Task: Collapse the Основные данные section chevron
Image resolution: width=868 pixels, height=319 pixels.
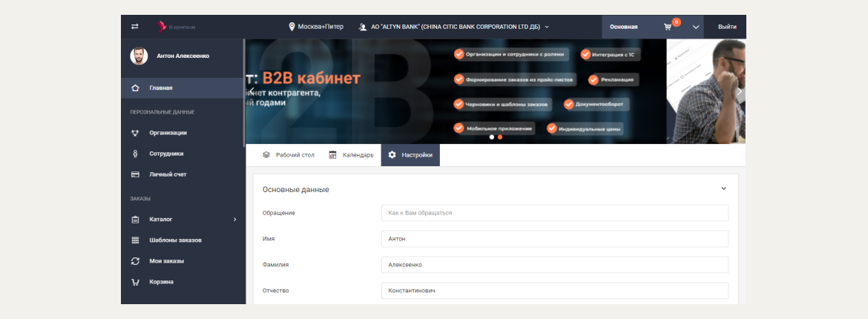Action: click(x=723, y=188)
